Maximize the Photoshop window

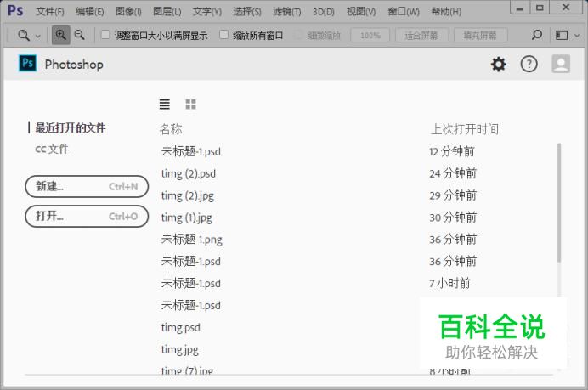[540, 8]
